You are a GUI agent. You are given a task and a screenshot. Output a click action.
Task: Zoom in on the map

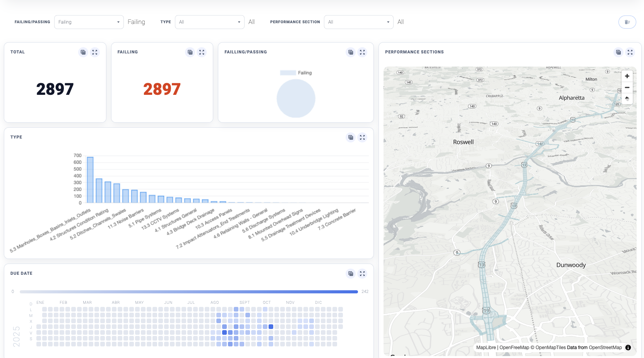click(x=627, y=76)
